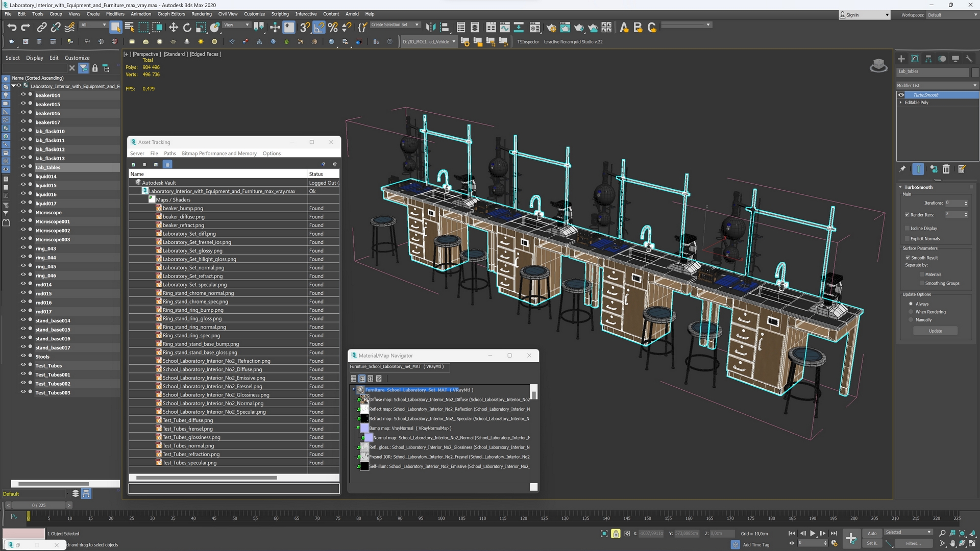Screen dimensions: 980x551
Task: Collapse the Laboratory_Interior scene root node
Action: coord(13,86)
